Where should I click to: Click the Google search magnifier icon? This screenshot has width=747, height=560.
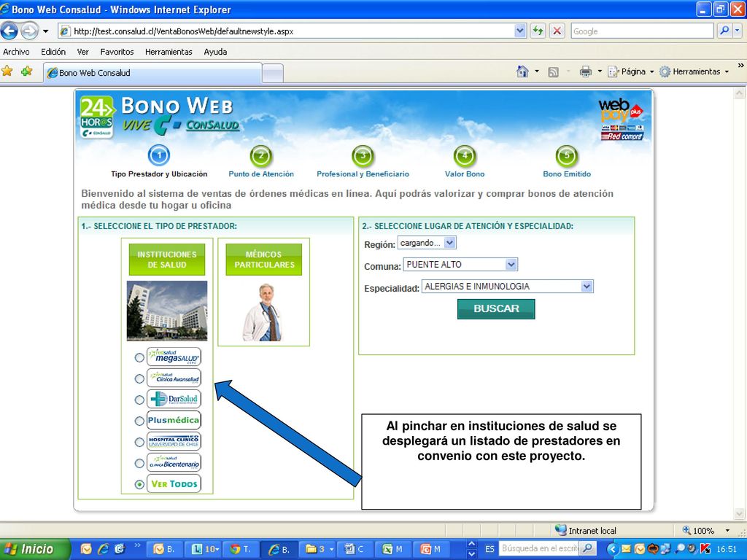[724, 31]
